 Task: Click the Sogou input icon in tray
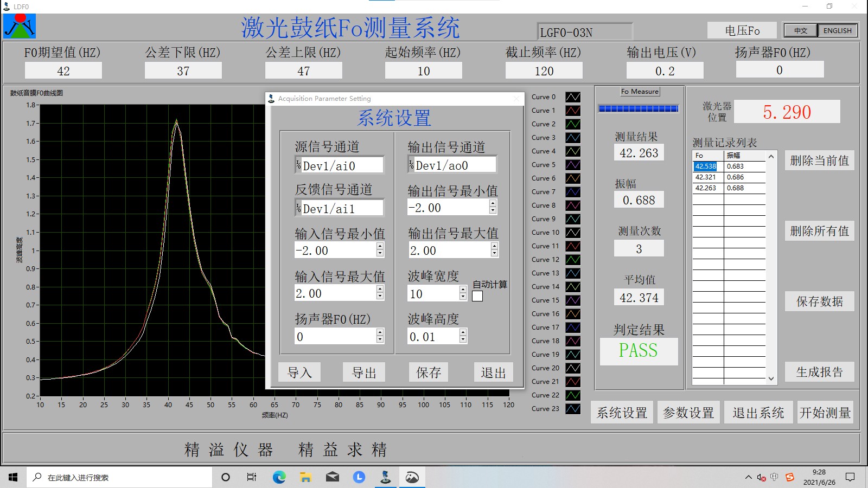(790, 477)
